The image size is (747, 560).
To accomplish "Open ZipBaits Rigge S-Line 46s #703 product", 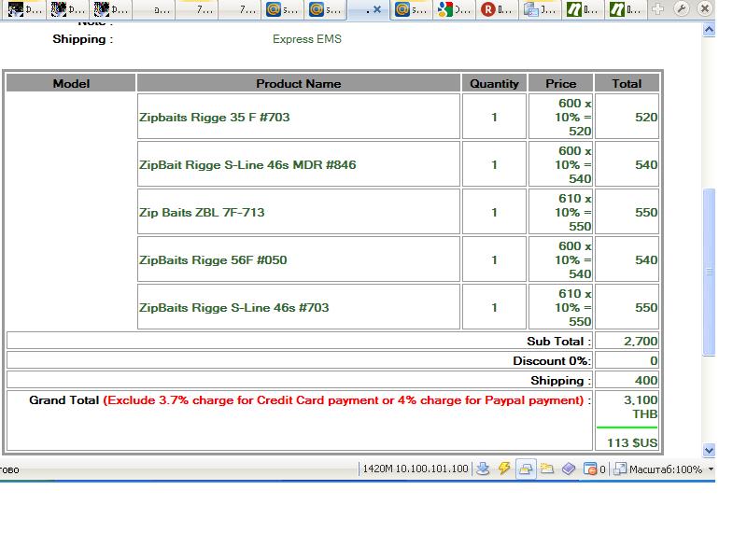I will point(234,308).
